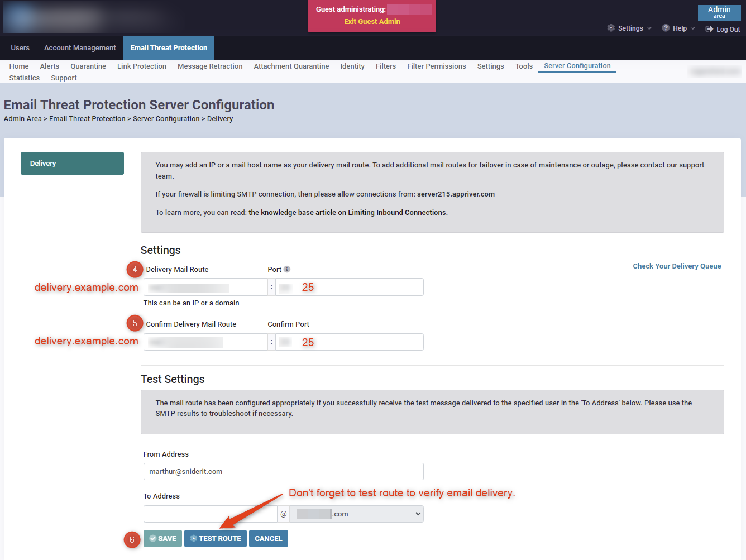Open the Filter Permissions menu item

pyautogui.click(x=436, y=66)
